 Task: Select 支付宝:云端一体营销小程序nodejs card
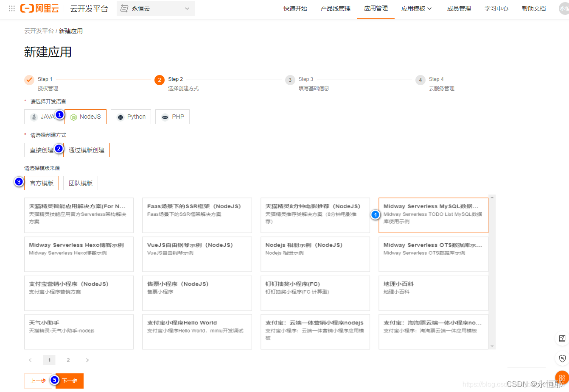[315, 332]
